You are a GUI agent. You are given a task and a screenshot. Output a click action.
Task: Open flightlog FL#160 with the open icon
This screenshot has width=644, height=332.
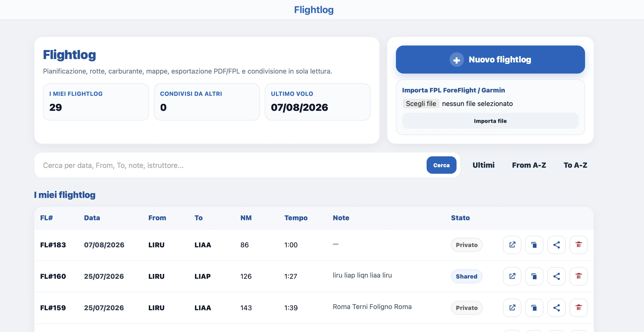[x=512, y=276]
